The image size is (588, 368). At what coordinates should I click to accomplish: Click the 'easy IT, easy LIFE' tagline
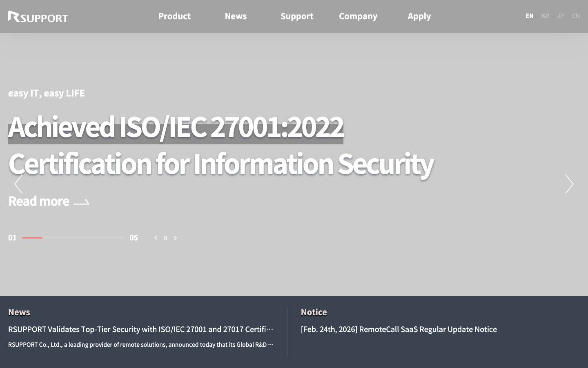click(x=47, y=93)
